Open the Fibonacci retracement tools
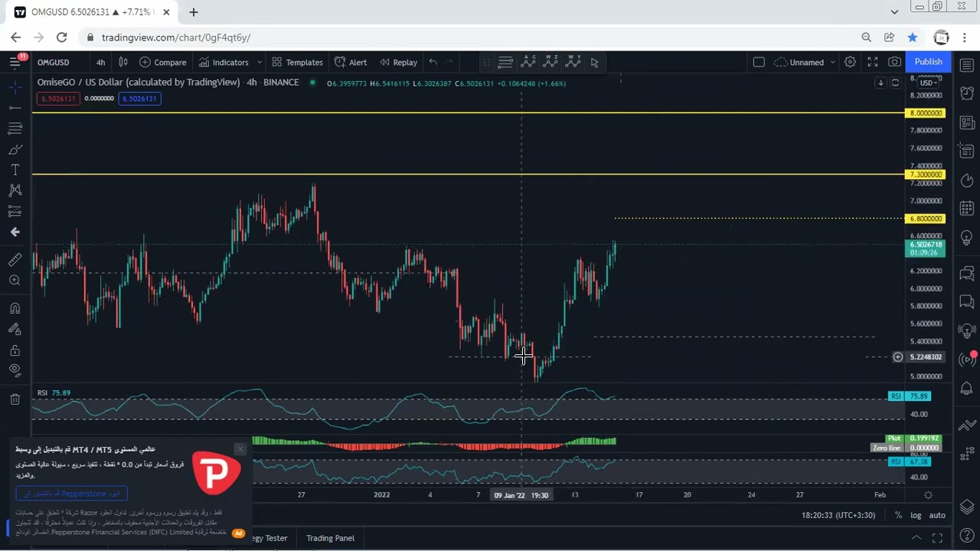The width and height of the screenshot is (980, 551). 15,129
